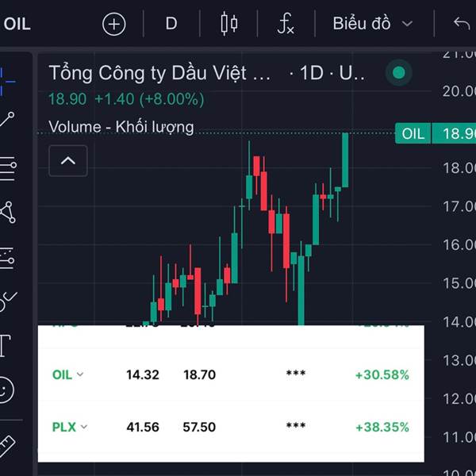The image size is (476, 476).
Task: Click the Volume - Khối lượng indicator label
Action: pyautogui.click(x=121, y=127)
